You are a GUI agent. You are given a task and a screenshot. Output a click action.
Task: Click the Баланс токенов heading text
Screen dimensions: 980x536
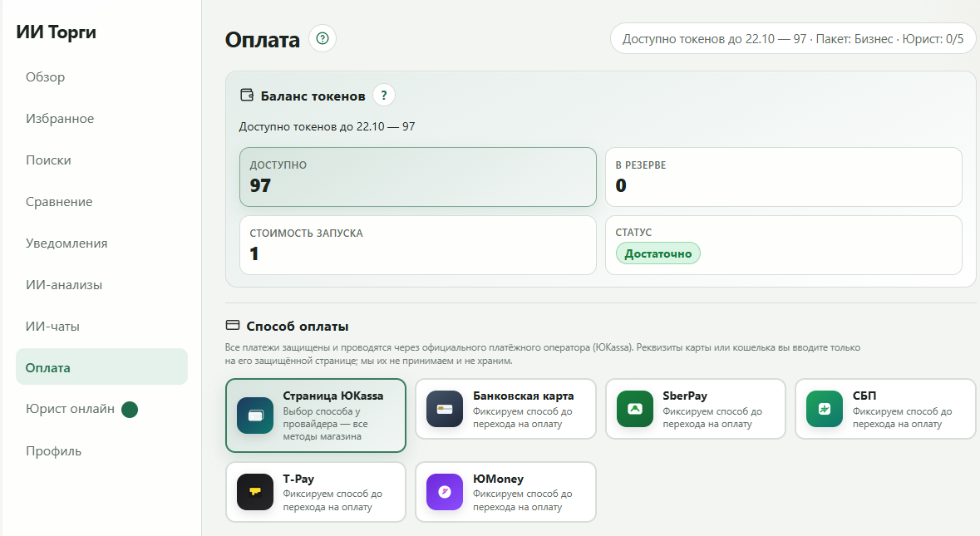coord(313,96)
